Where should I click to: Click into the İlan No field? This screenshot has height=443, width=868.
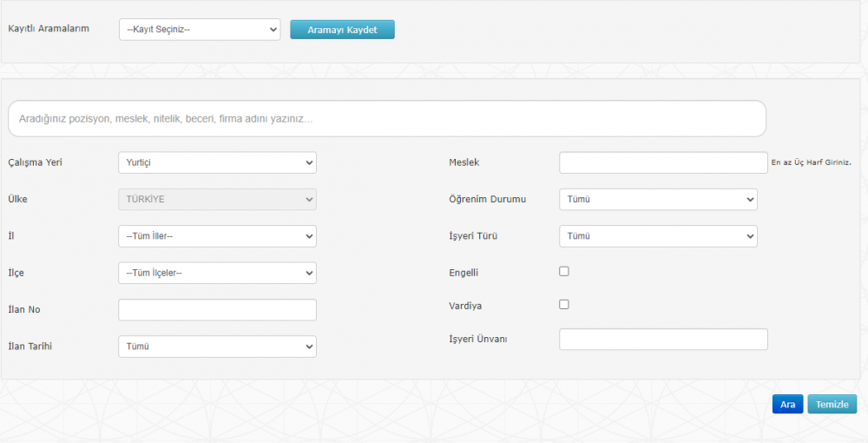click(x=217, y=310)
